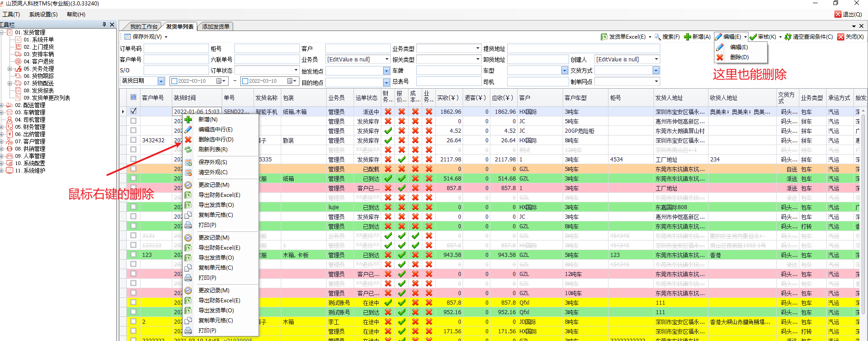Click the 发货单Excel export icon
Image resolution: width=868 pixels, height=341 pixels.
pos(604,37)
